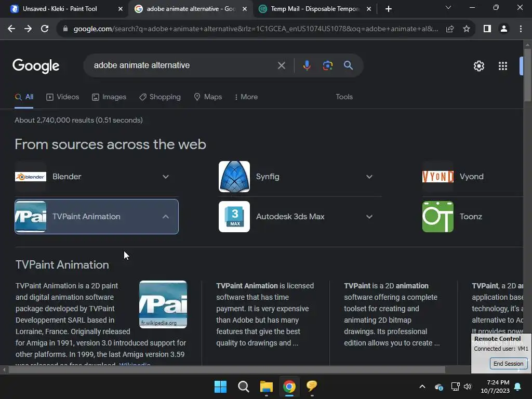Image resolution: width=532 pixels, height=399 pixels.
Task: Collapse the TVPaint Animation entry
Action: (165, 217)
